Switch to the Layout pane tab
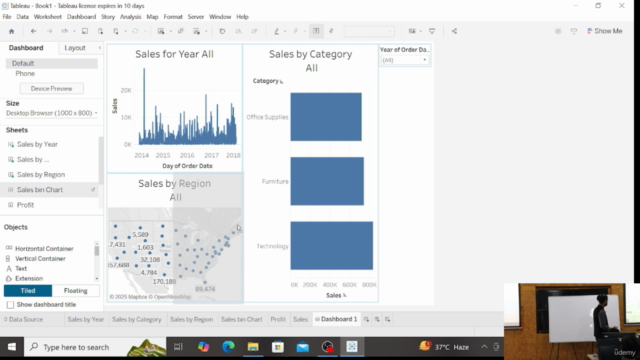 75,48
